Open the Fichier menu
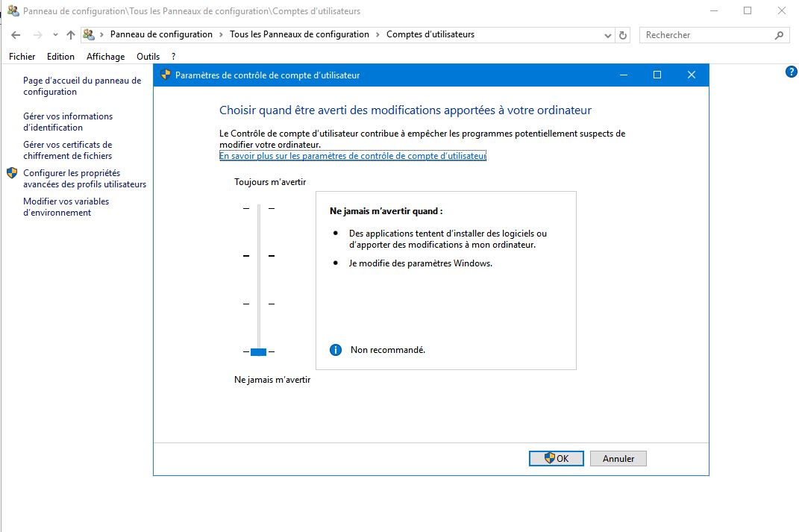 tap(22, 57)
